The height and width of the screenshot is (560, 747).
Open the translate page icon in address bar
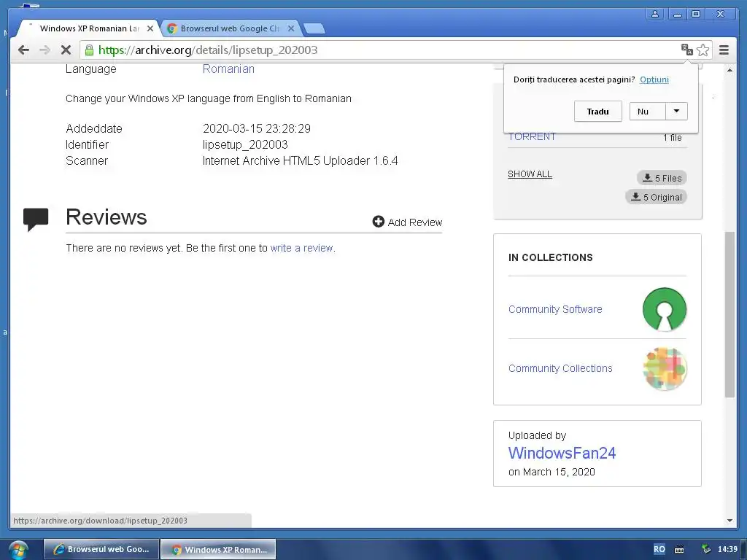coord(686,50)
